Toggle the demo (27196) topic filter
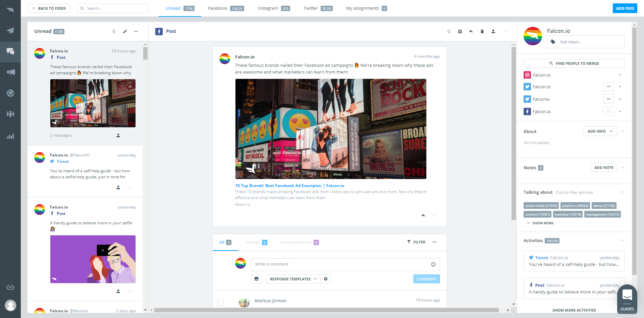 604,206
